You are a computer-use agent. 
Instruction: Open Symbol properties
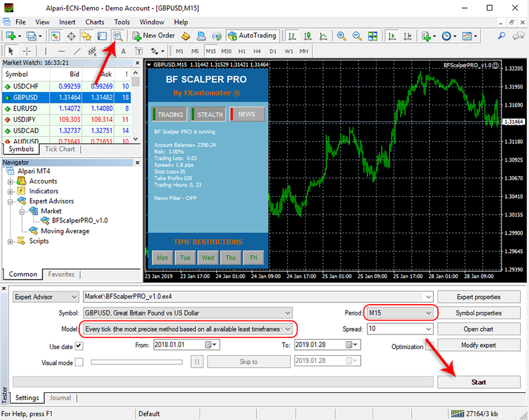pos(479,313)
